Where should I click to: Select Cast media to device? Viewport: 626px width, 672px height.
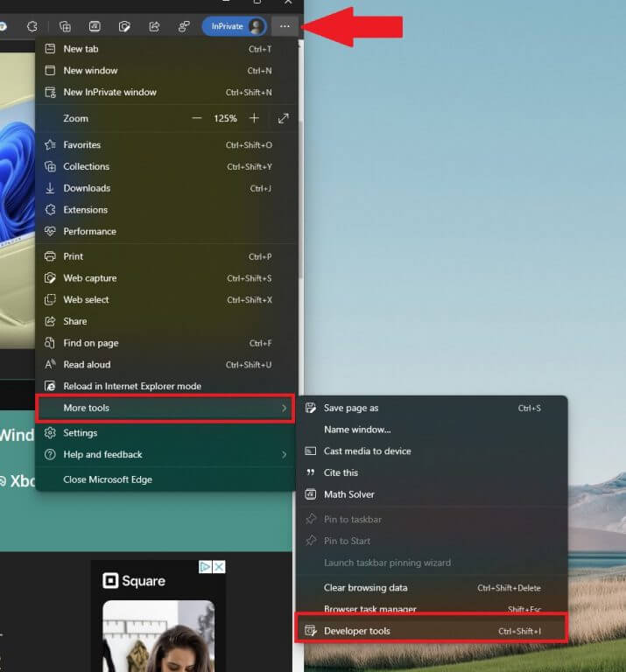tap(433, 451)
